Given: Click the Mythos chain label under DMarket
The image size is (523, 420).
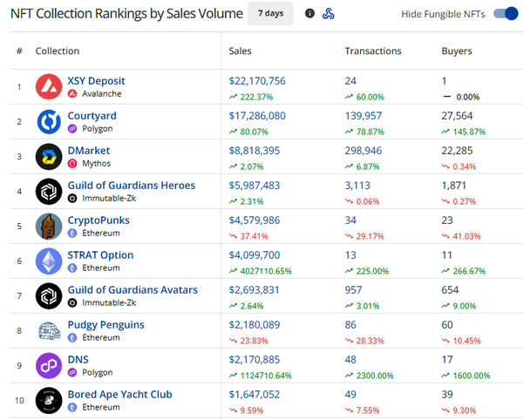Looking at the screenshot, I should (97, 163).
